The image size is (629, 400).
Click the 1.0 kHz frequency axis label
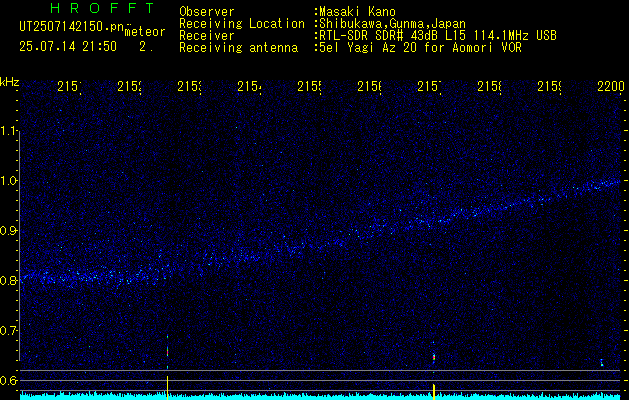[8, 181]
